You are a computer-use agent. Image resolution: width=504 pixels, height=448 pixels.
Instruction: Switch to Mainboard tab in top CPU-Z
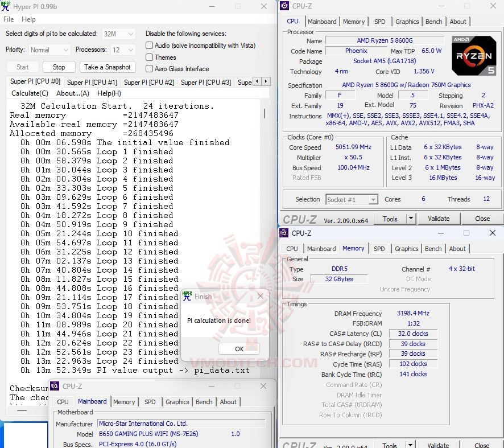tap(322, 22)
